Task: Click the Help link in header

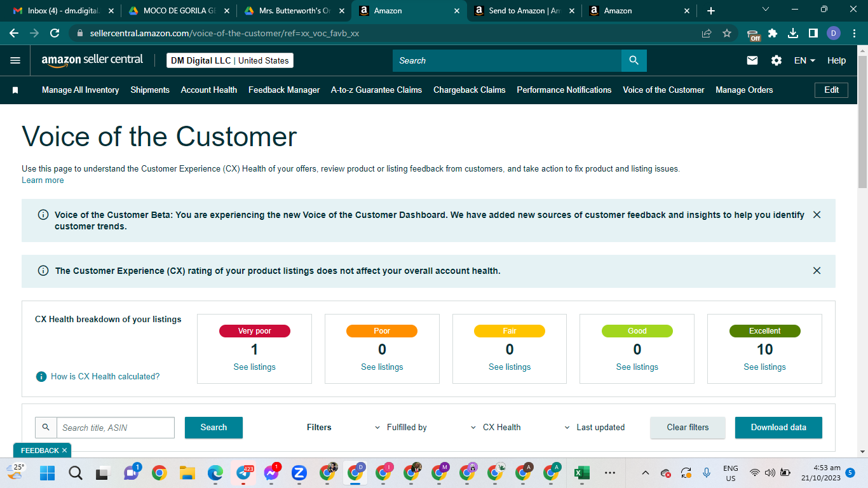Action: click(x=836, y=60)
